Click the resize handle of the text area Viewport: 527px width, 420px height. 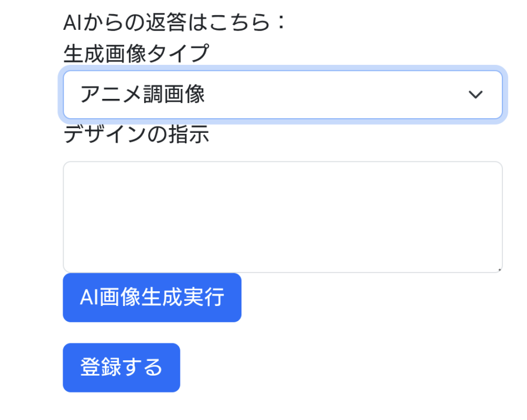[x=498, y=268]
